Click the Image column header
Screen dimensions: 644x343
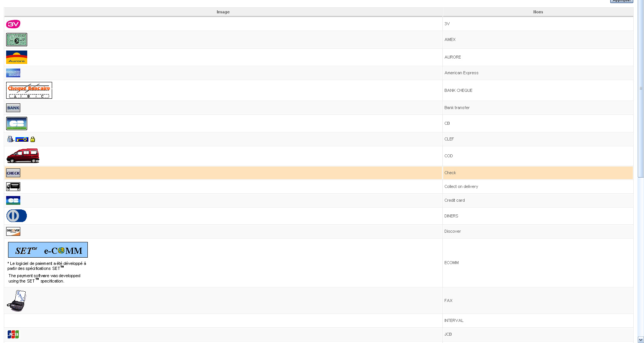223,12
